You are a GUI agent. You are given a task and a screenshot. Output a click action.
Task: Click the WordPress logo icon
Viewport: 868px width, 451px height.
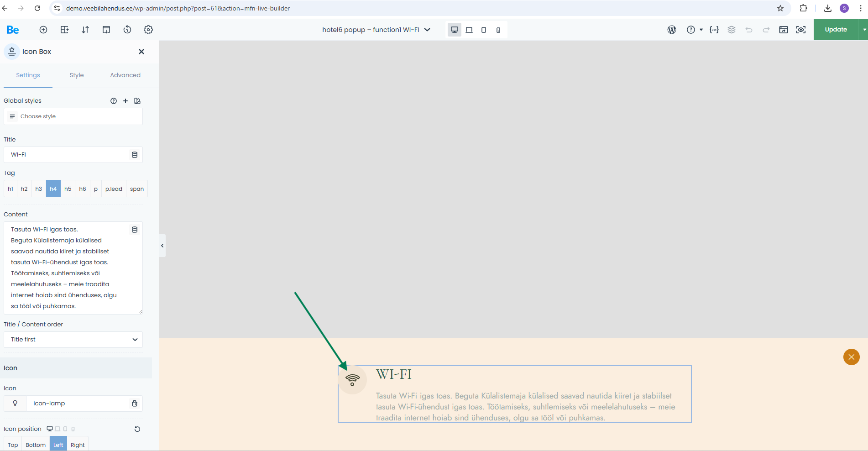672,30
